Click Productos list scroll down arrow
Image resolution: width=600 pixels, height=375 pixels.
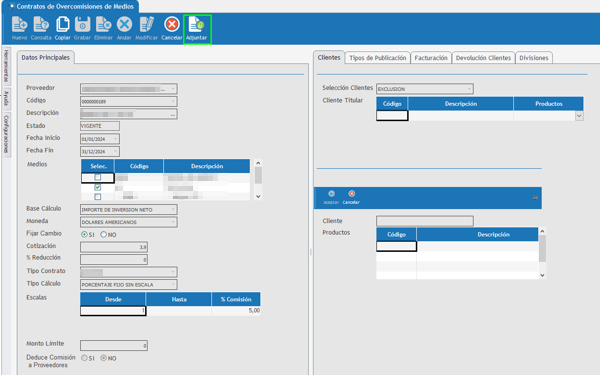click(542, 275)
